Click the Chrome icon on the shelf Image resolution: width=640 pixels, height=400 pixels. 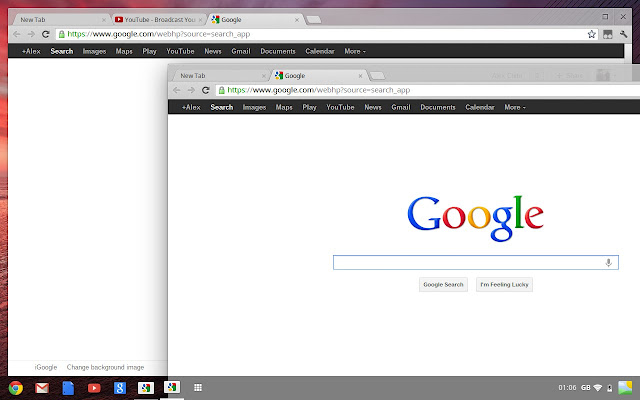coord(16,388)
